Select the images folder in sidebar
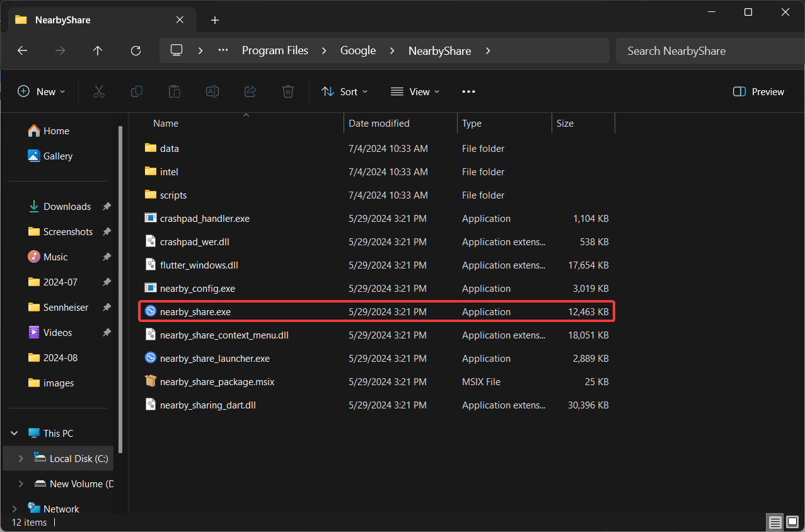 [x=52, y=383]
